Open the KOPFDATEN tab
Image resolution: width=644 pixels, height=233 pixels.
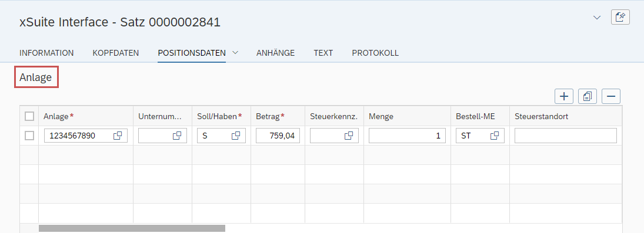pyautogui.click(x=116, y=53)
